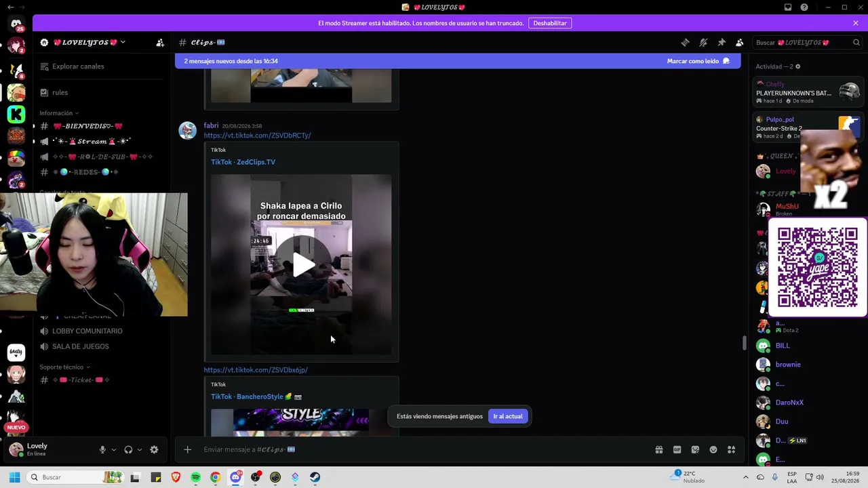Open the emoji picker
Image resolution: width=868 pixels, height=488 pixels.
click(713, 449)
